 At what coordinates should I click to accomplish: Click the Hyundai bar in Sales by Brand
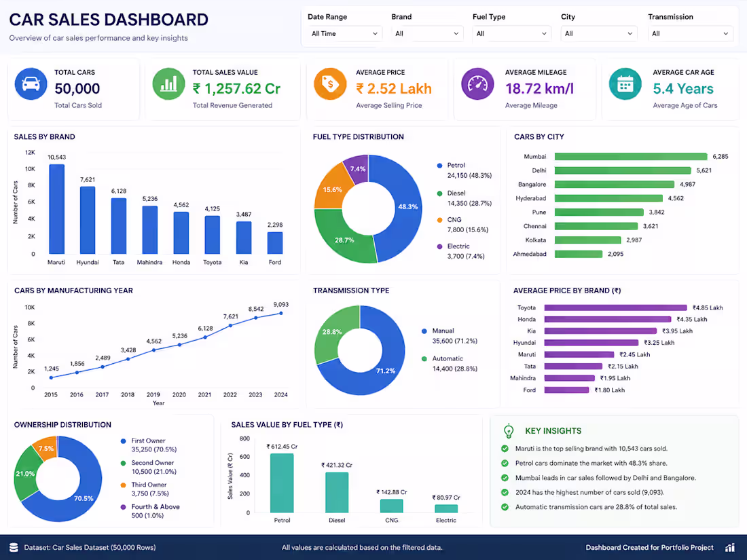tap(88, 220)
